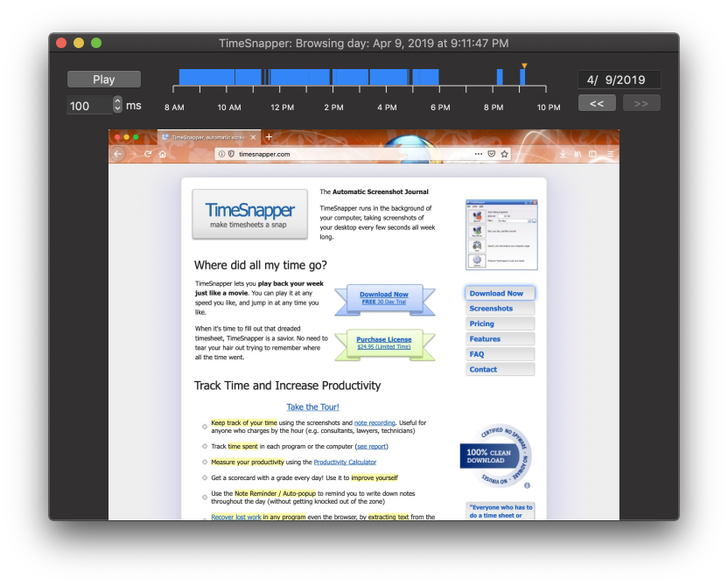Open the tracking protection shield icon

232,153
